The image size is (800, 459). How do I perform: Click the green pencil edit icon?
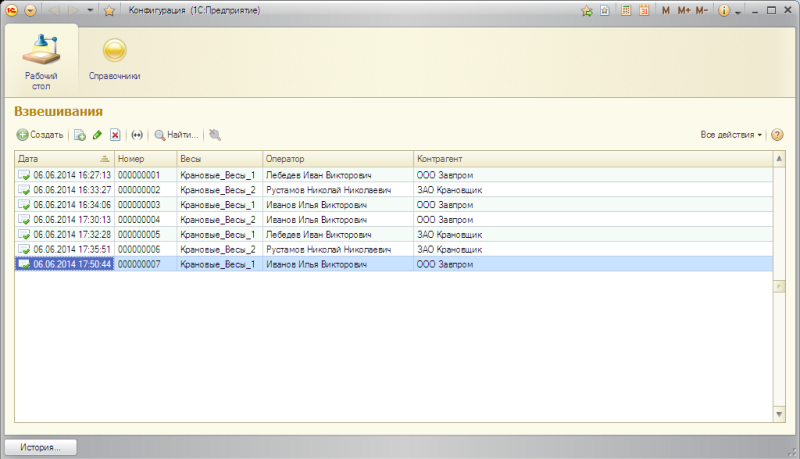coord(97,135)
